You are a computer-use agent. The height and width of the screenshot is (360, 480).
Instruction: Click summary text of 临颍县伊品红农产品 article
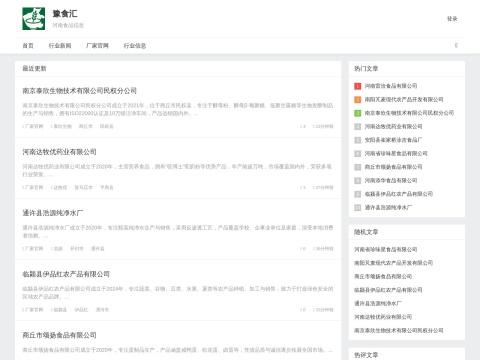[x=178, y=293]
